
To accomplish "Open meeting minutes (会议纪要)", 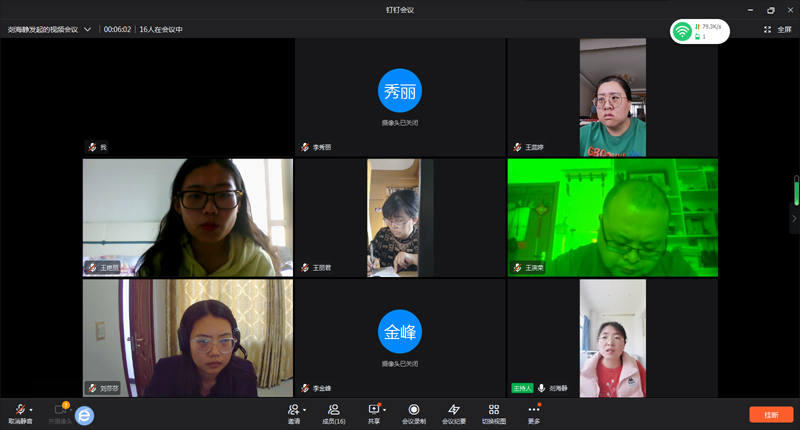I will [454, 411].
